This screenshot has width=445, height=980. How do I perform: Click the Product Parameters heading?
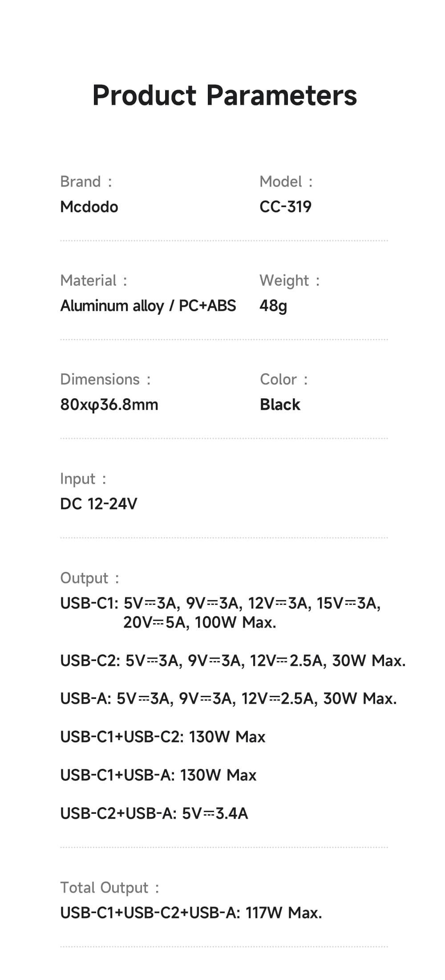(224, 95)
